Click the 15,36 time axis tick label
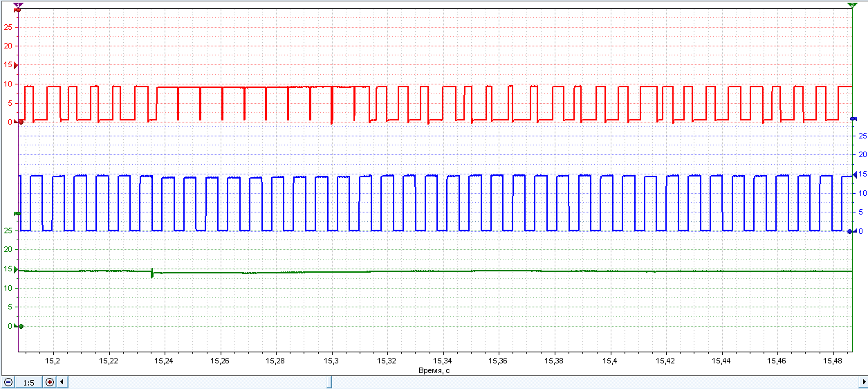The width and height of the screenshot is (868, 389). pyautogui.click(x=499, y=361)
